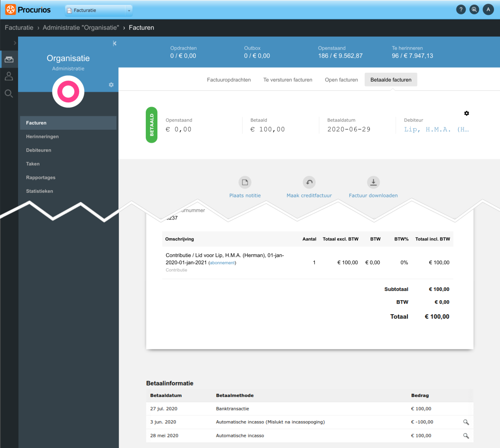Click the 28 mei 2020 date cell
The height and width of the screenshot is (448, 500).
tap(164, 436)
